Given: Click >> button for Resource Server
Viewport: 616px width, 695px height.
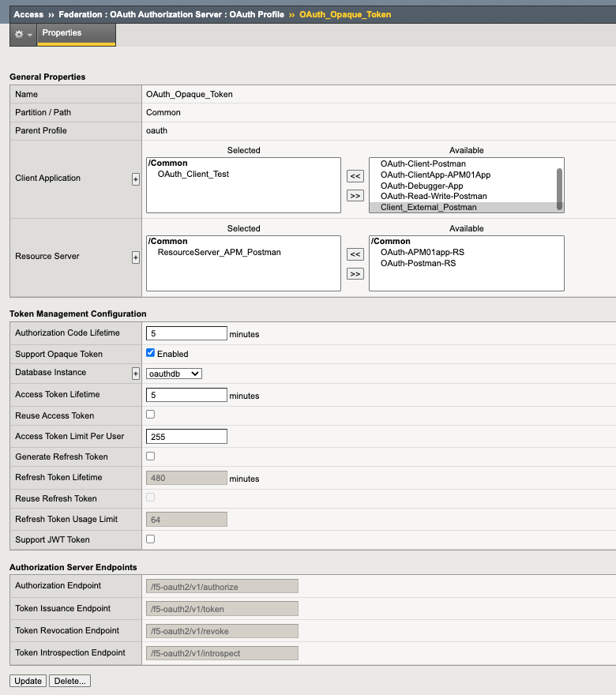Looking at the screenshot, I should point(355,273).
